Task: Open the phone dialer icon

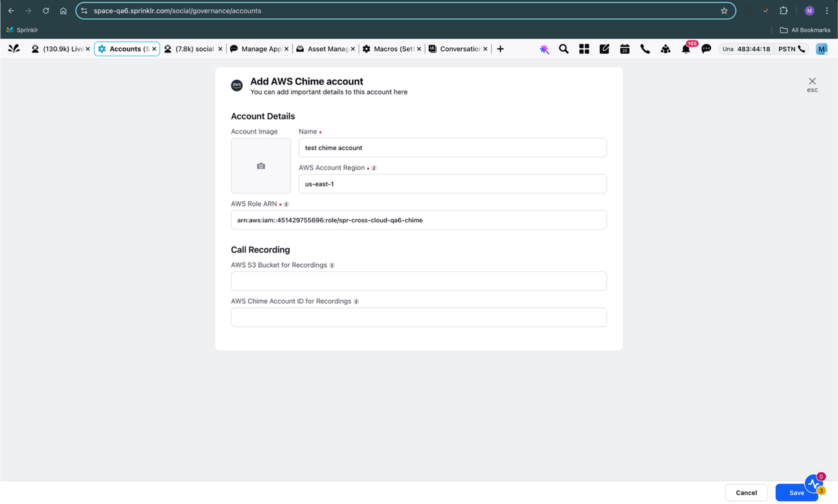Action: click(645, 49)
